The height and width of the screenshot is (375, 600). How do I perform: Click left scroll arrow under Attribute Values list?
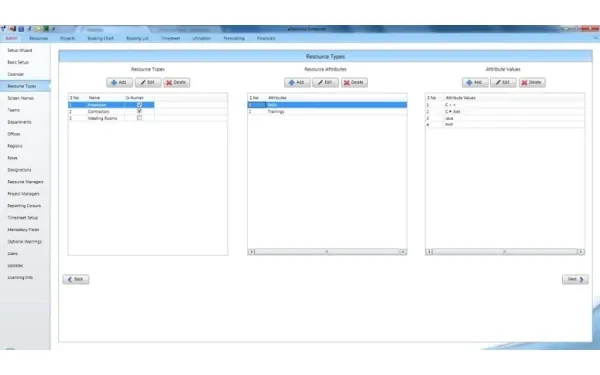429,251
